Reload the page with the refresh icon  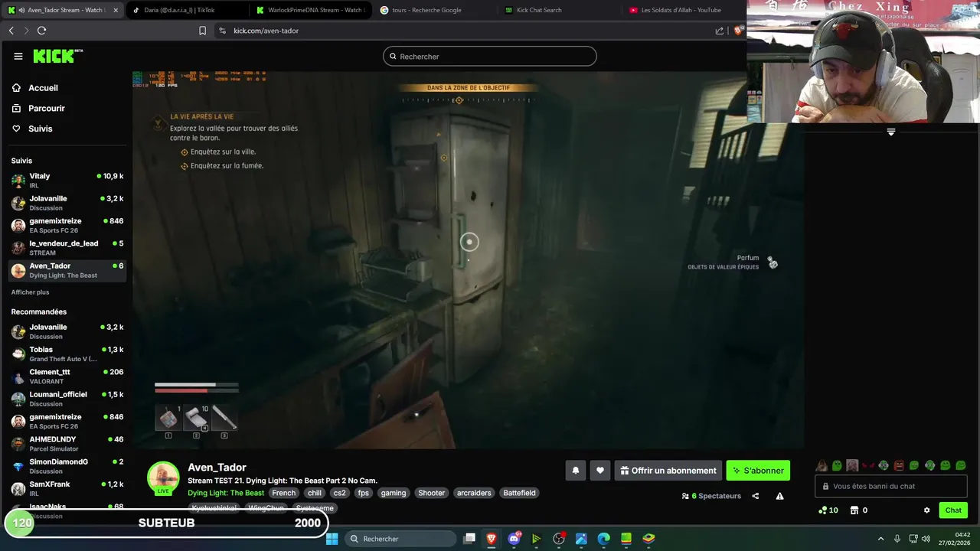[41, 31]
